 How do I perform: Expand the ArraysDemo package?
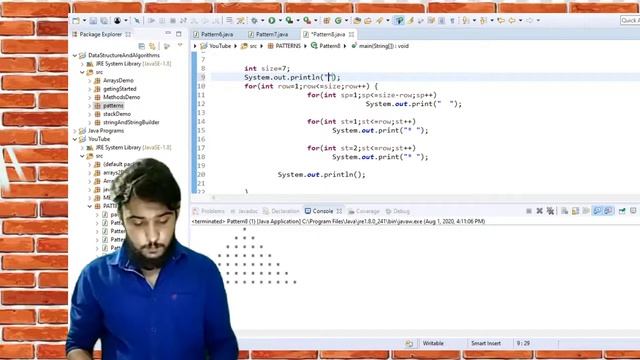(x=90, y=80)
